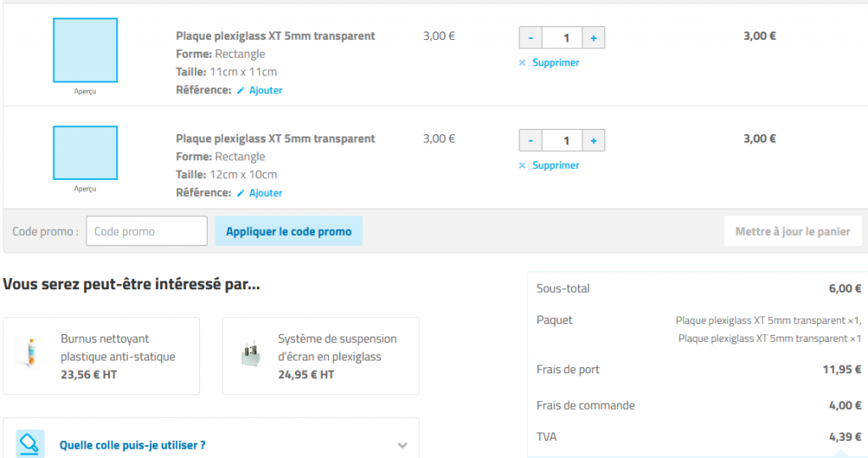Click the X remove icon for the 11cm x 11cm plate
Image resolution: width=868 pixels, height=458 pixels.
[x=522, y=63]
